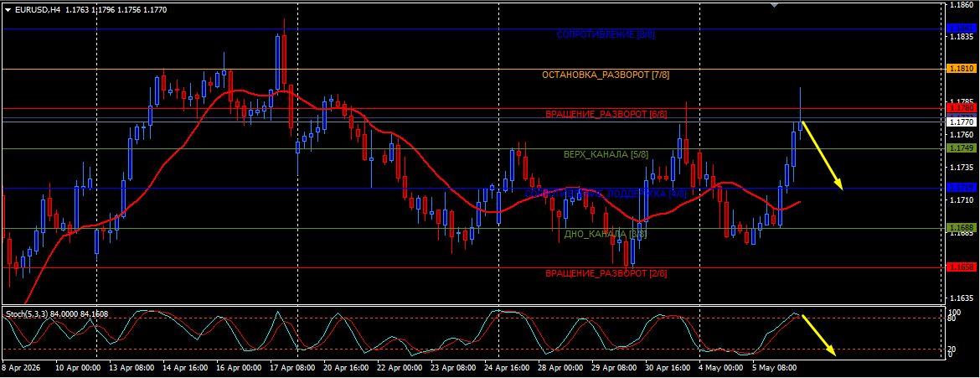This screenshot has height=378, width=980.
Task: Click the EURUSD,H4 chart title
Action: [37, 10]
